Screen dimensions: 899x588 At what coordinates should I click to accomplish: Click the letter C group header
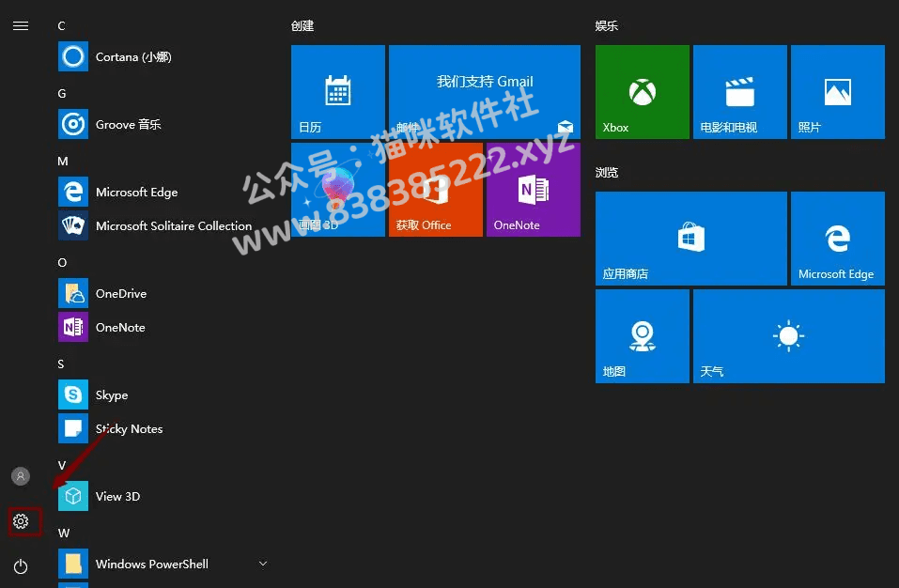pyautogui.click(x=61, y=25)
